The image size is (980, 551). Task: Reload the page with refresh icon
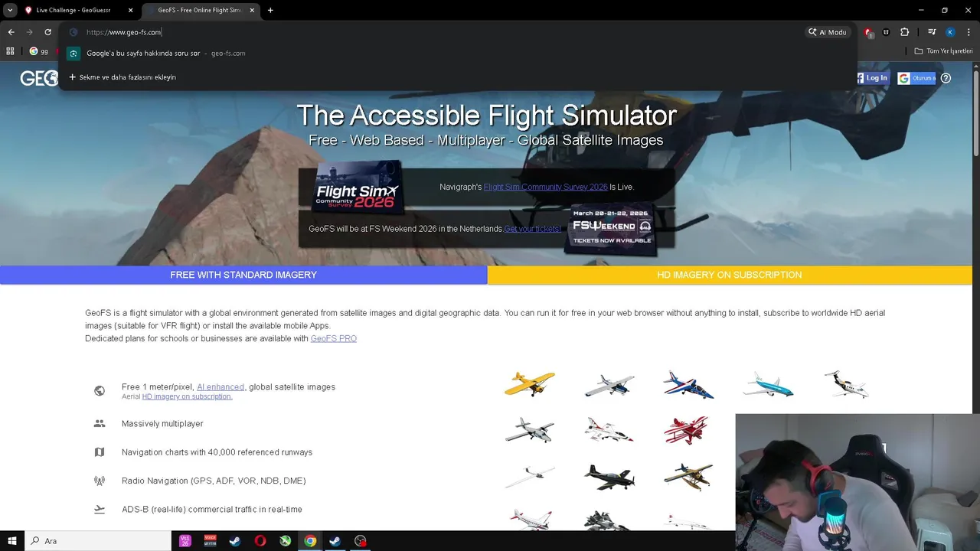pyautogui.click(x=47, y=32)
